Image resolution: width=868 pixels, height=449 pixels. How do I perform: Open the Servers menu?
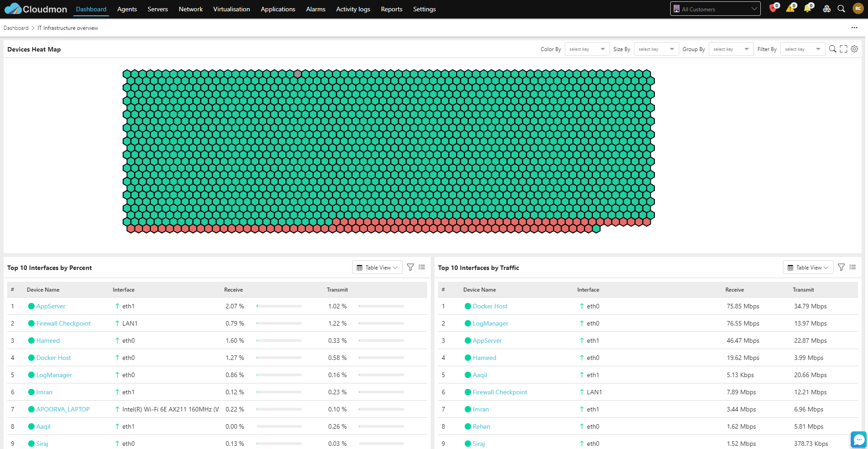coord(157,9)
